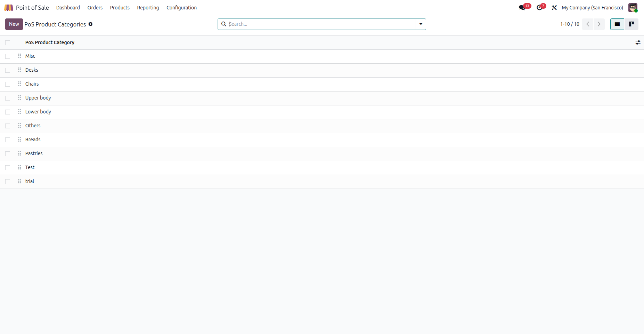
Task: Open the Upper body category
Action: (38, 98)
